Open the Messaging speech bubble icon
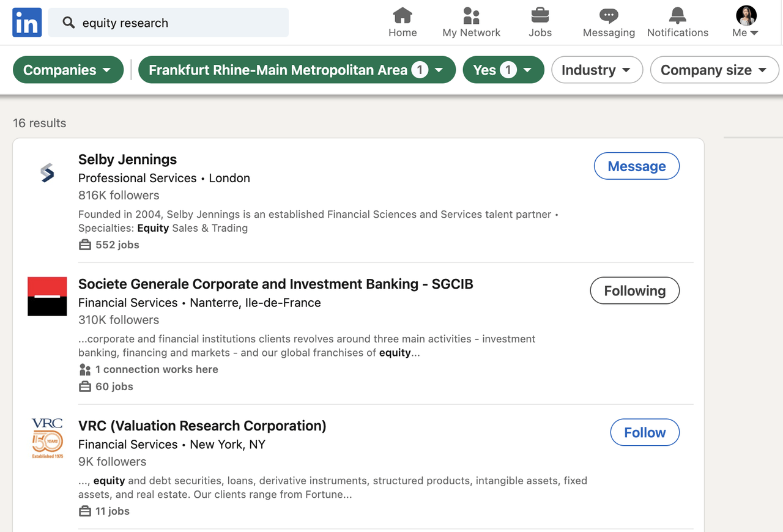This screenshot has height=532, width=783. pos(609,15)
